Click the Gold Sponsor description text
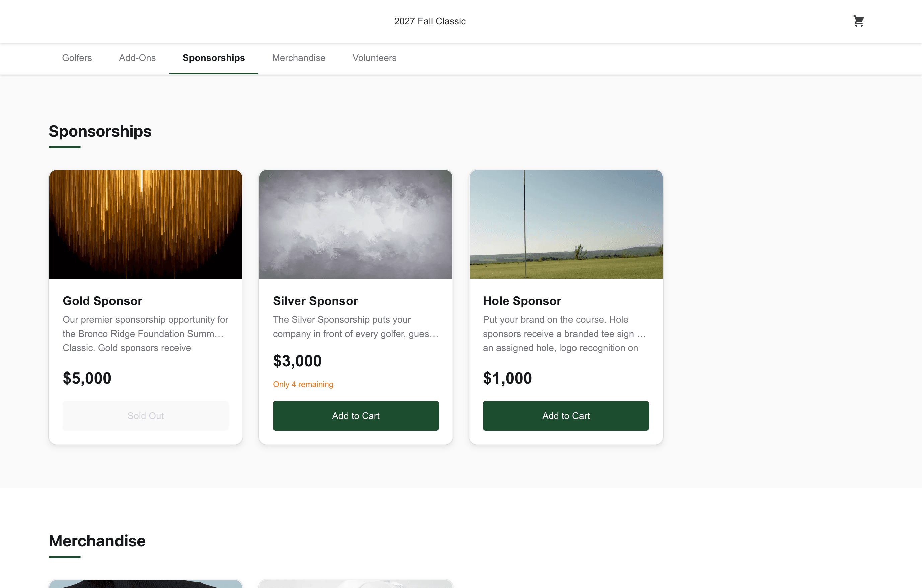This screenshot has width=922, height=588. (146, 334)
